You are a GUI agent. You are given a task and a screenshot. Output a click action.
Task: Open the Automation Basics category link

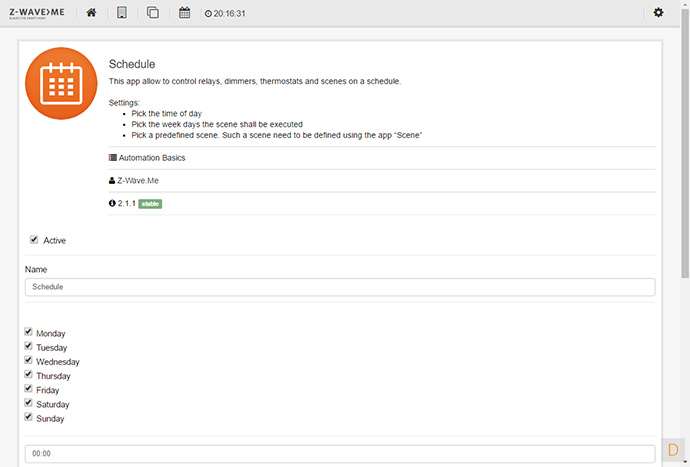coord(150,158)
